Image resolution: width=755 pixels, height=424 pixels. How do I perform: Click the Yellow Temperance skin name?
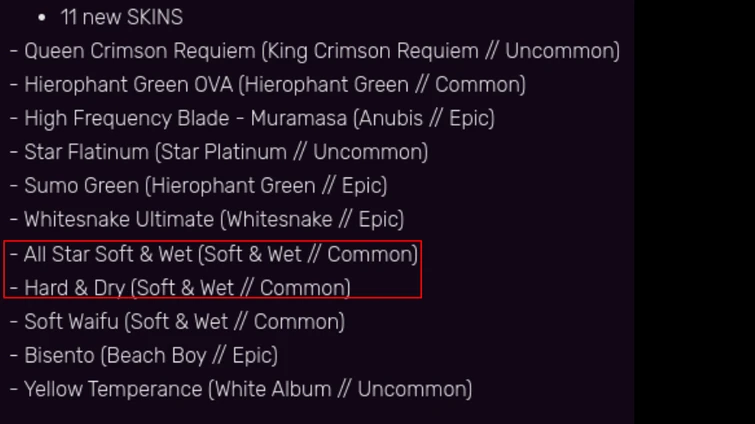[x=112, y=389]
